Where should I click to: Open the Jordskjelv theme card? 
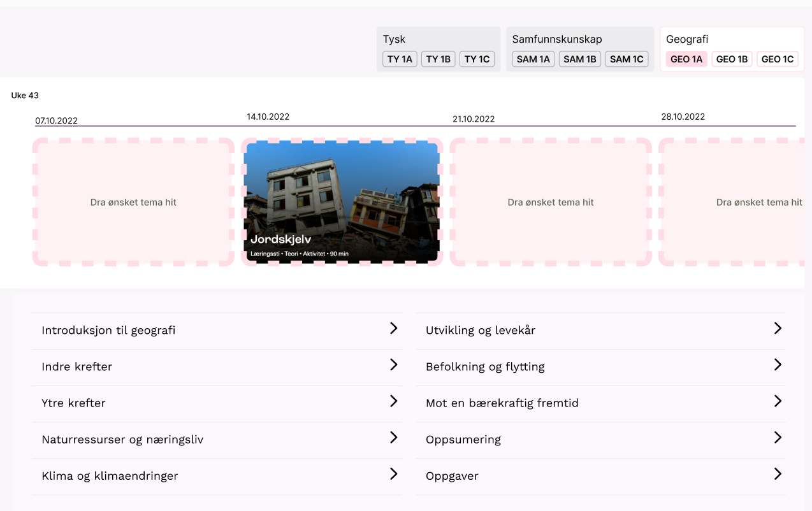[x=342, y=201]
